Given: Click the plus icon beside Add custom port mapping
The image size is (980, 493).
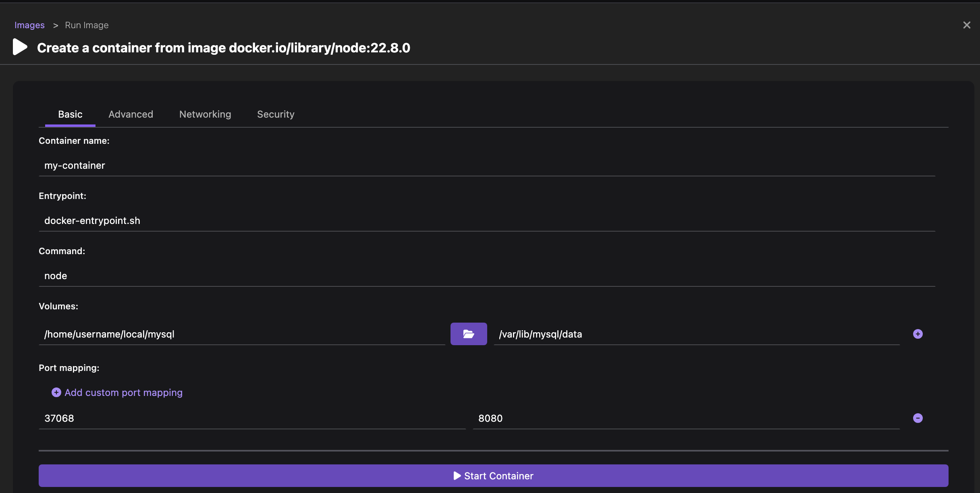Looking at the screenshot, I should [56, 392].
